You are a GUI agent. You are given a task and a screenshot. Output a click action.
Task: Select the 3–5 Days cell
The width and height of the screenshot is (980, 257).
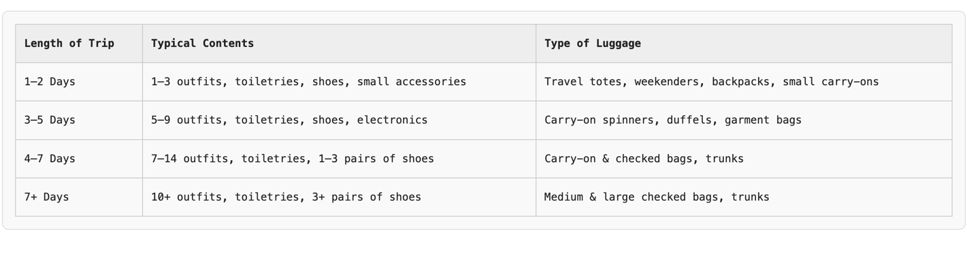coord(79,120)
